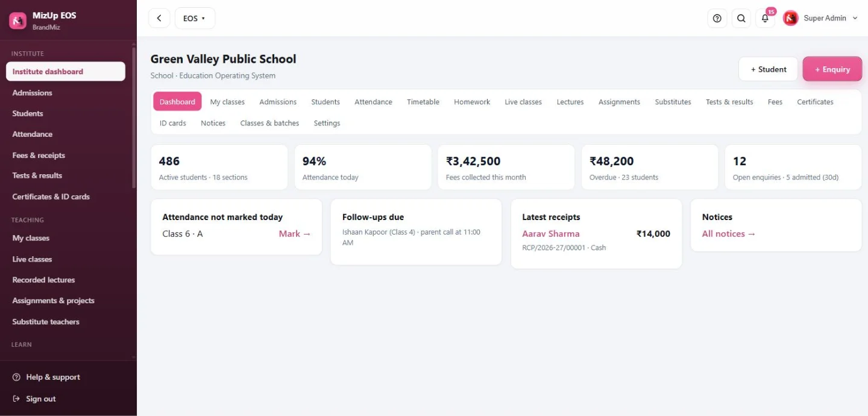Image resolution: width=868 pixels, height=416 pixels.
Task: Switch to the Certificates tab
Action: (x=815, y=102)
